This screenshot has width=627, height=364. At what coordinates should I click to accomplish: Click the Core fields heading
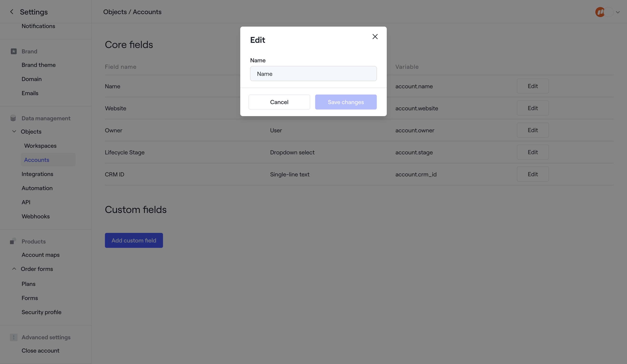tap(129, 45)
